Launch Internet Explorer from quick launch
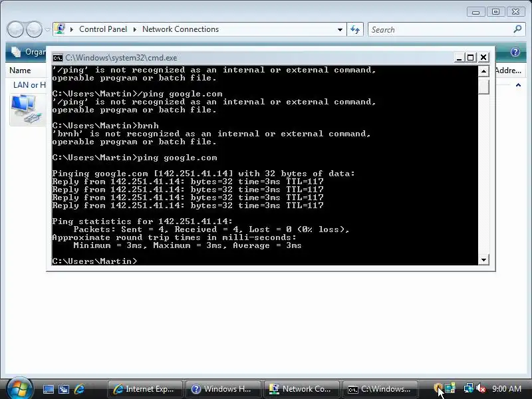This screenshot has height=399, width=532. click(x=79, y=389)
